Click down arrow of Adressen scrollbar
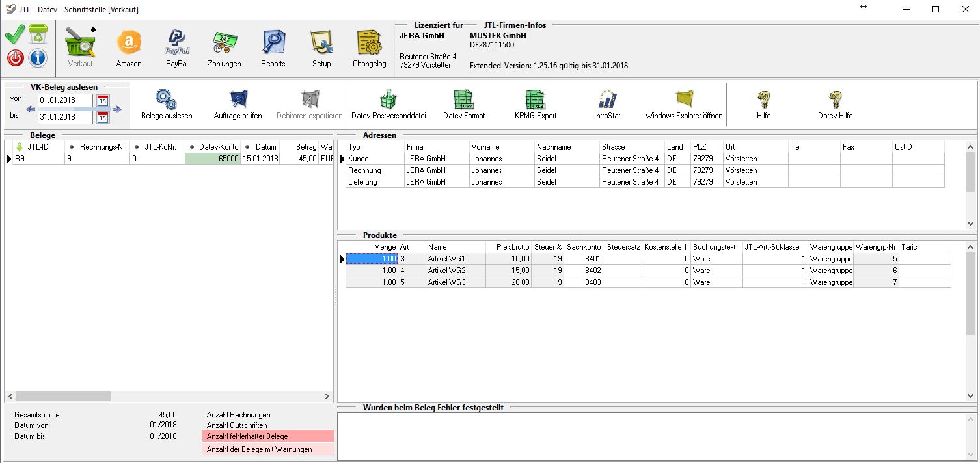Image resolution: width=980 pixels, height=463 pixels. tap(971, 224)
